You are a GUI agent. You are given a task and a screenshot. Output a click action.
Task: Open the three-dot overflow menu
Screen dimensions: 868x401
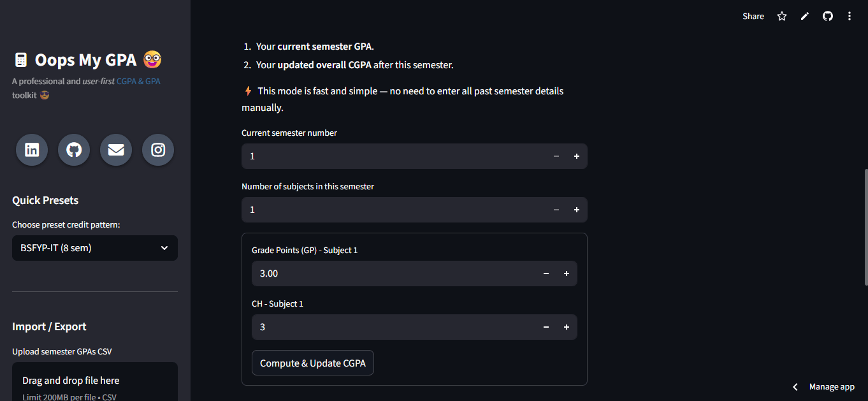click(x=850, y=16)
